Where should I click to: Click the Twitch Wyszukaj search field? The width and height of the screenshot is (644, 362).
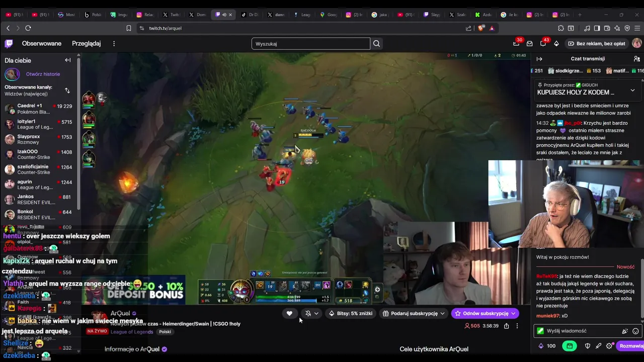pos(310,44)
